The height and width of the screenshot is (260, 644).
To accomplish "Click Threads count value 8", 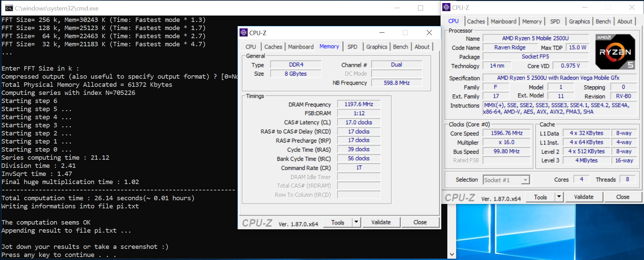I will click(x=627, y=179).
